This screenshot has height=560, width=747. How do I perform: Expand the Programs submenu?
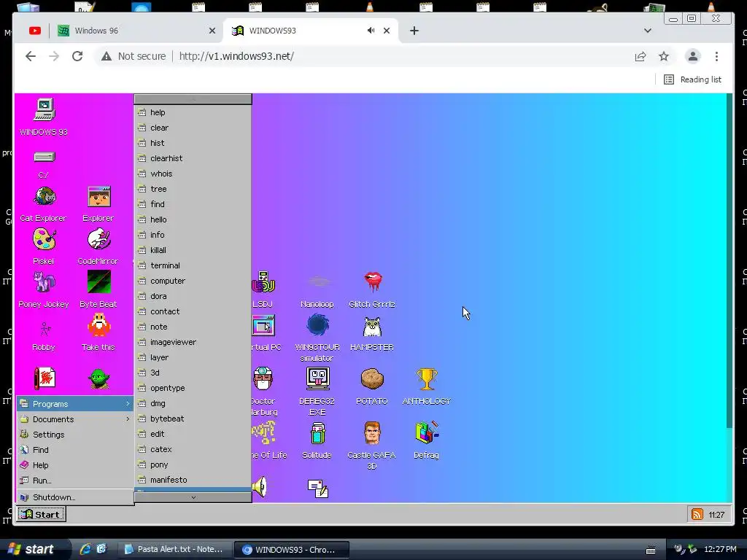75,404
